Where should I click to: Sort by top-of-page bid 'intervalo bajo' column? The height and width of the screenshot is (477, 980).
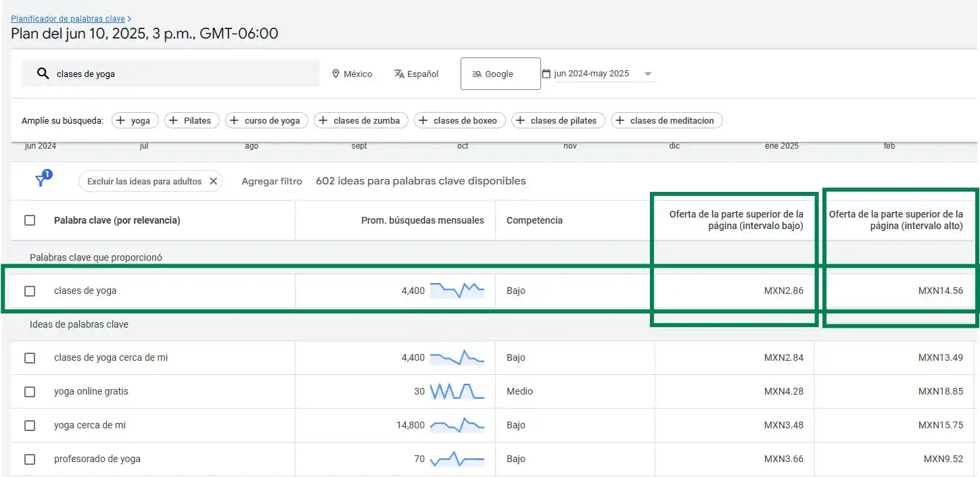point(737,220)
